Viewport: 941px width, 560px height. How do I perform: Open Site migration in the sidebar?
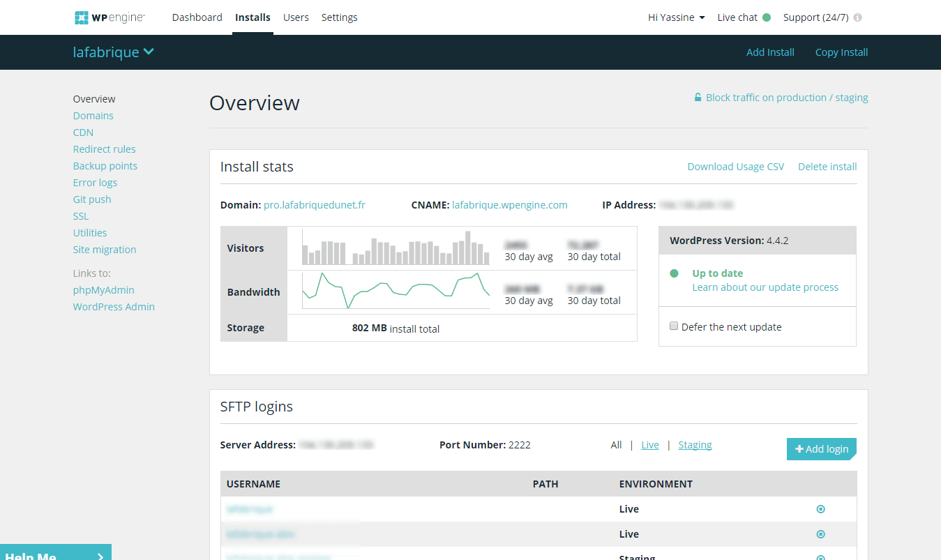105,250
